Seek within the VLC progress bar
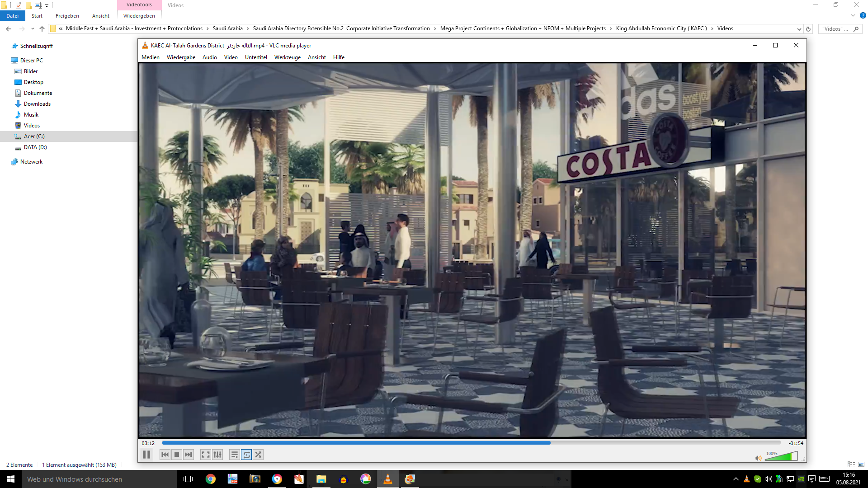The image size is (868, 488). (x=471, y=443)
